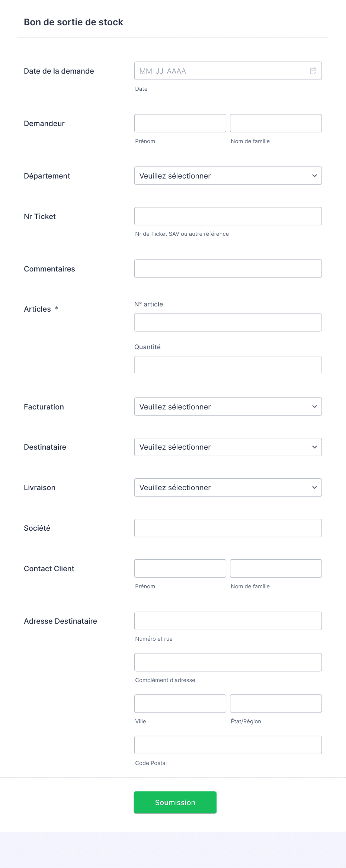Click the Complément d'adresse field
The width and height of the screenshot is (346, 868).
(x=228, y=662)
